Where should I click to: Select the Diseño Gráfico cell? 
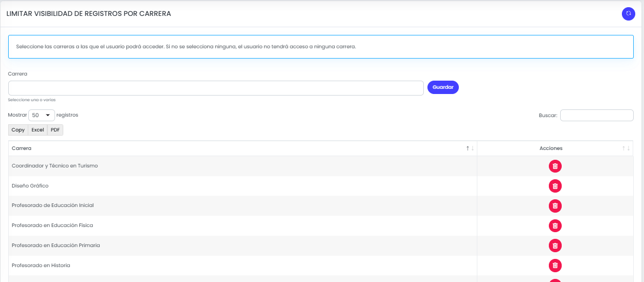pos(243,186)
